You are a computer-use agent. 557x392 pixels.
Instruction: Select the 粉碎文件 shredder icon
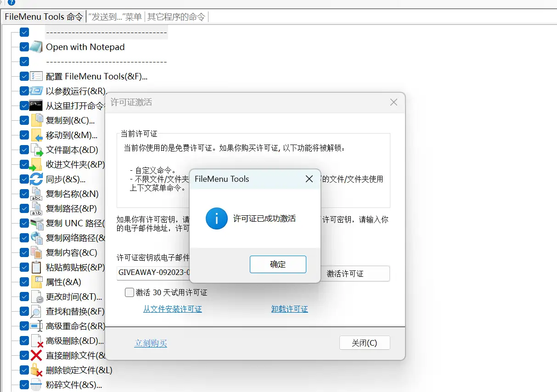(x=37, y=385)
